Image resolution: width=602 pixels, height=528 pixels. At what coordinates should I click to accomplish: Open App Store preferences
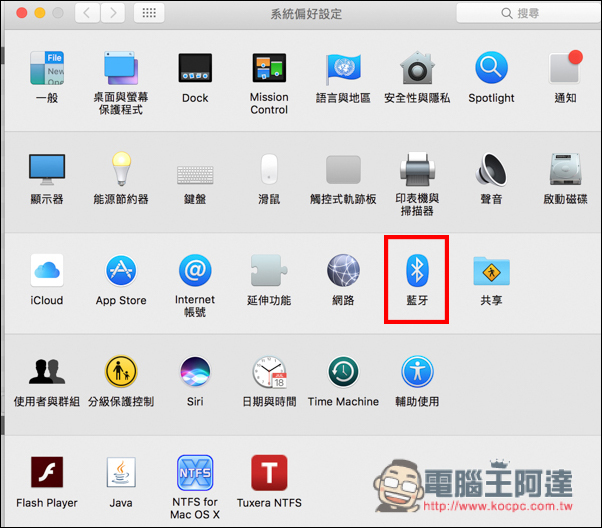[121, 270]
